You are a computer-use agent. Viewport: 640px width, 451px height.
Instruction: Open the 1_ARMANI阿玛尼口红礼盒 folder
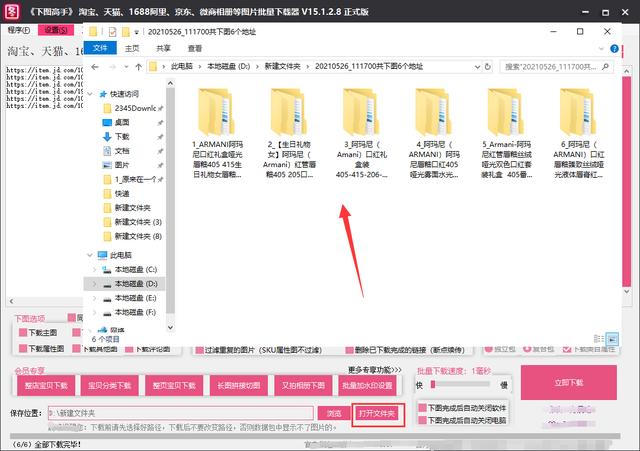[x=217, y=133]
